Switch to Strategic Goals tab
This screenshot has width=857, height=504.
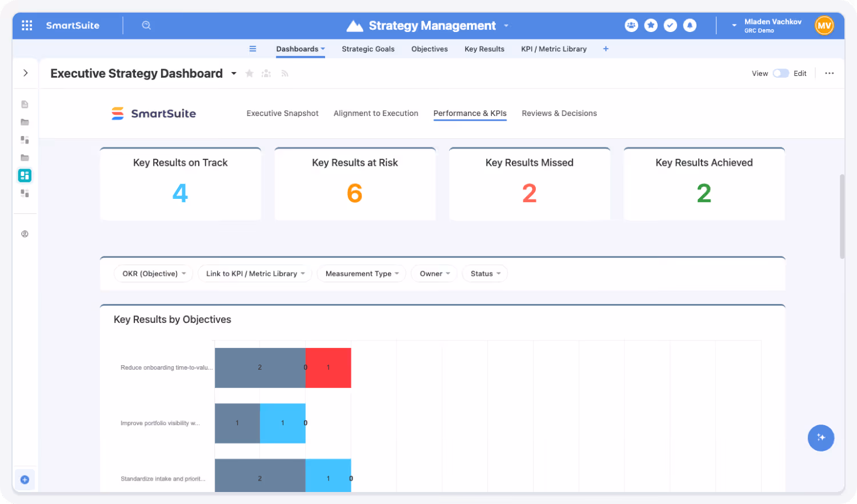[368, 49]
